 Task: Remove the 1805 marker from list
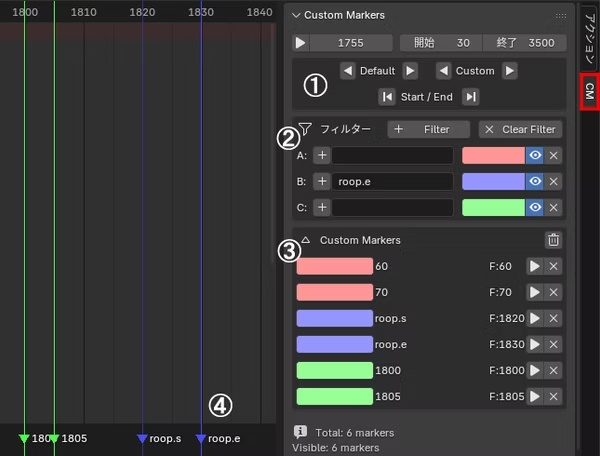tap(553, 396)
